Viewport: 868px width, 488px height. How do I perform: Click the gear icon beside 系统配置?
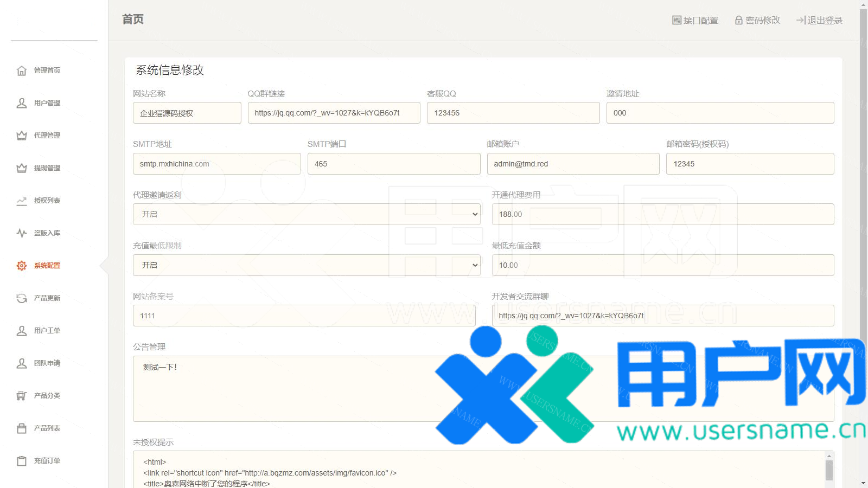point(22,266)
